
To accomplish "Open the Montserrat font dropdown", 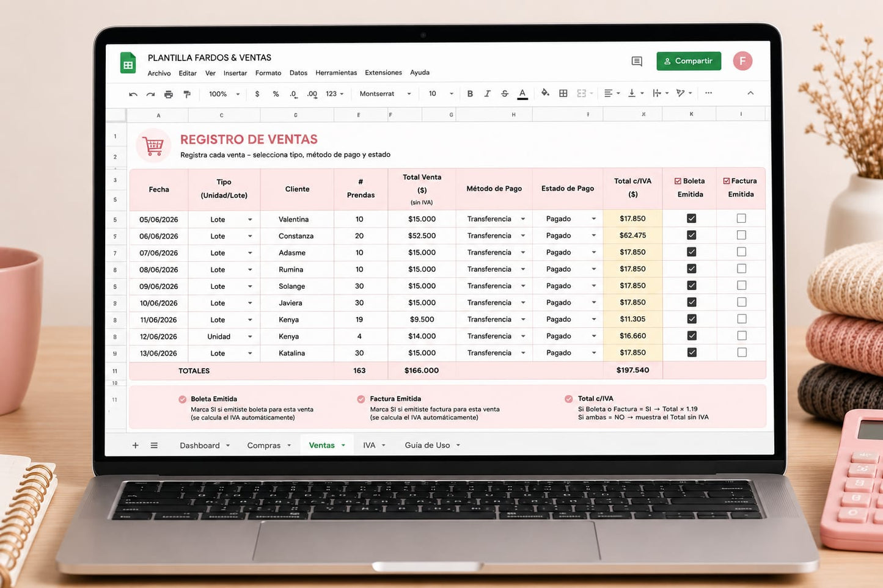I will [x=385, y=94].
